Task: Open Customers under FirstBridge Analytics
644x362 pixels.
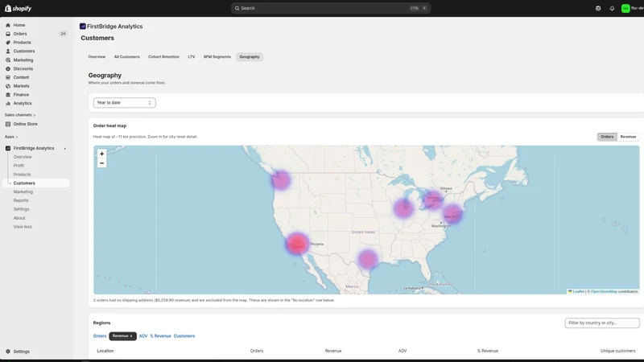Action: 24,183
